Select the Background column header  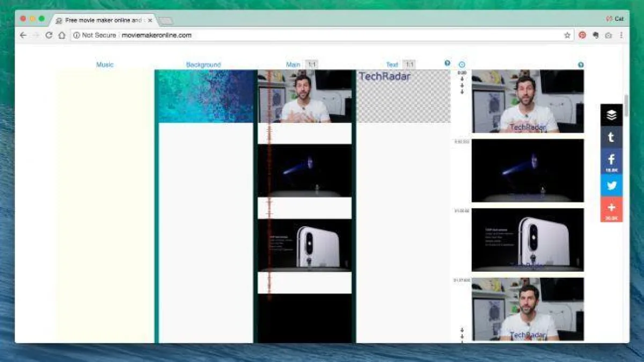pos(203,65)
